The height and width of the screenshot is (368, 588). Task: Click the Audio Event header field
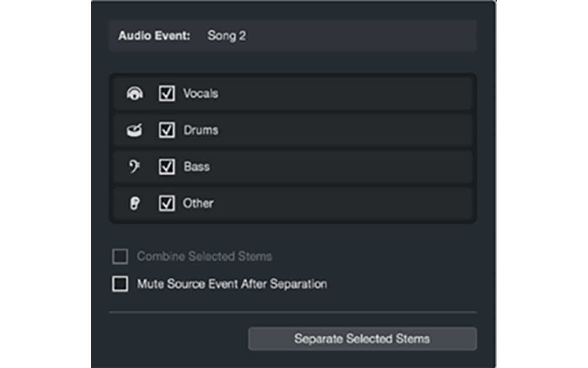coord(153,36)
